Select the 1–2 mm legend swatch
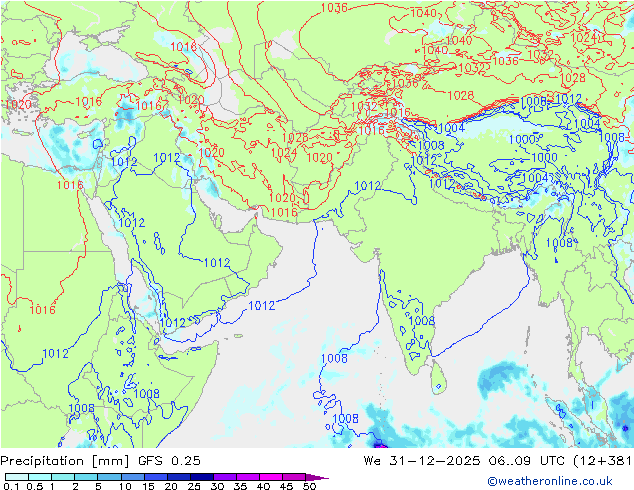Viewport: 634px width, 490px height. click(x=63, y=477)
